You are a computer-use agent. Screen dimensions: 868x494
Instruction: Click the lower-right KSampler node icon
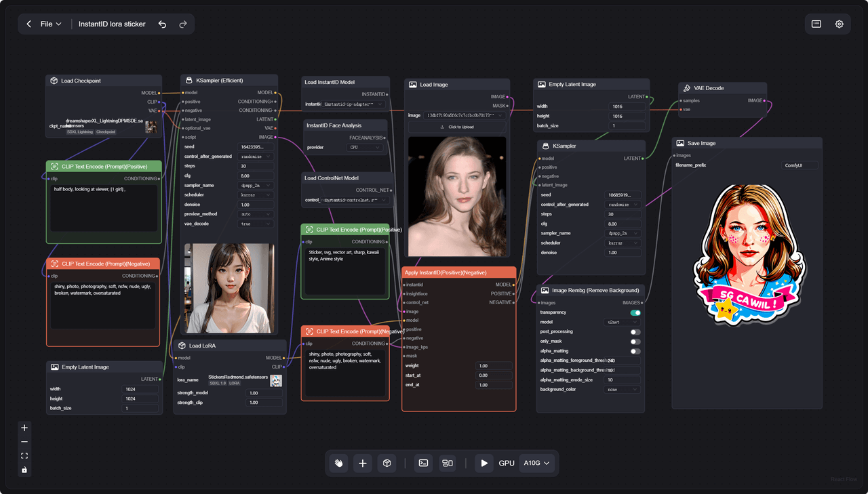pos(545,146)
